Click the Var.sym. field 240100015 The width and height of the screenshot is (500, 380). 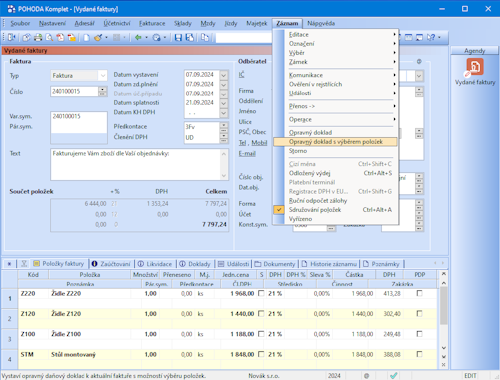pos(79,116)
